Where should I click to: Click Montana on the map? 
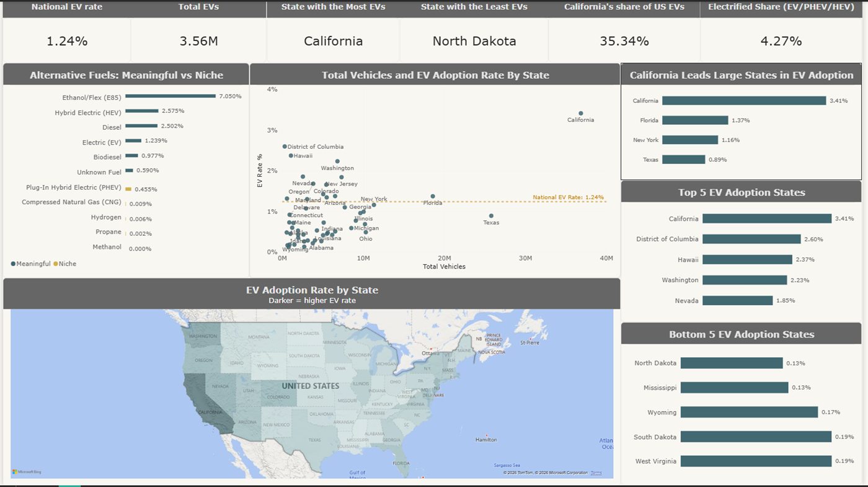(x=258, y=337)
